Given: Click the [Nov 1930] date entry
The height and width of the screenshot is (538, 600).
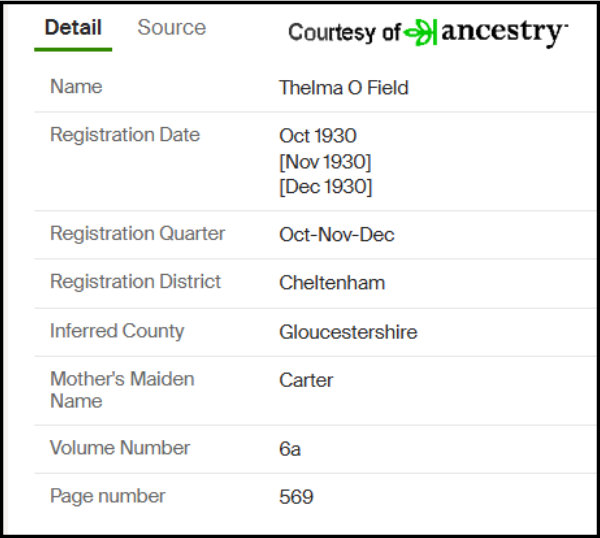Looking at the screenshot, I should (x=325, y=161).
